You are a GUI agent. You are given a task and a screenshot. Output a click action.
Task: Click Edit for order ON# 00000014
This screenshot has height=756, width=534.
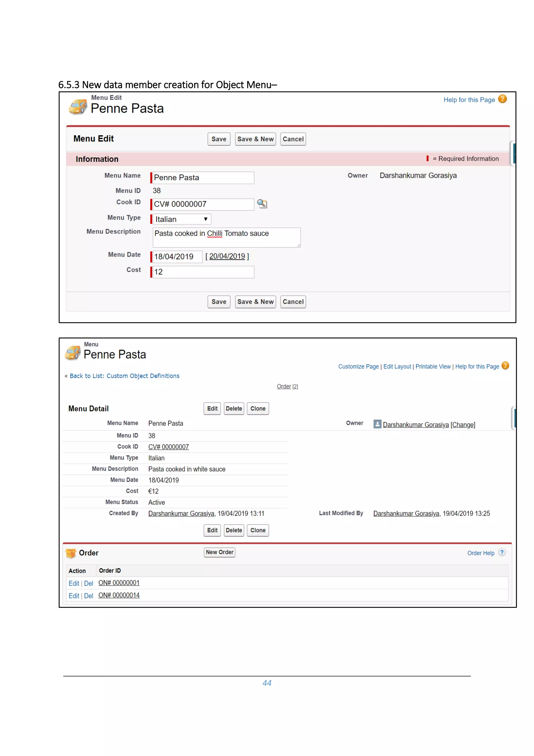pos(74,596)
